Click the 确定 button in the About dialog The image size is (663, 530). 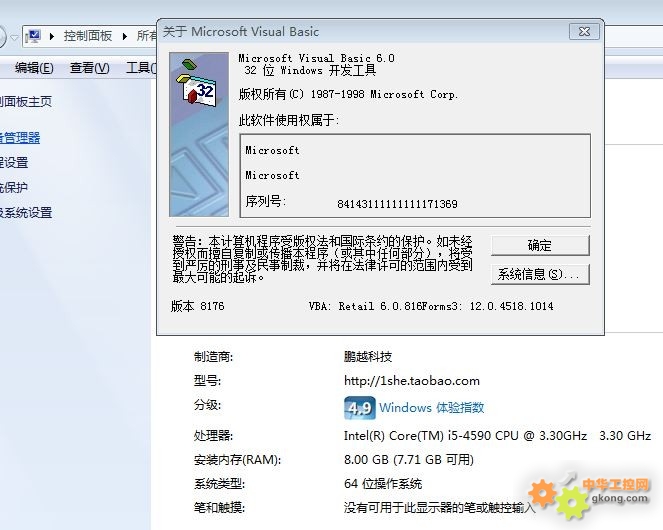point(540,245)
